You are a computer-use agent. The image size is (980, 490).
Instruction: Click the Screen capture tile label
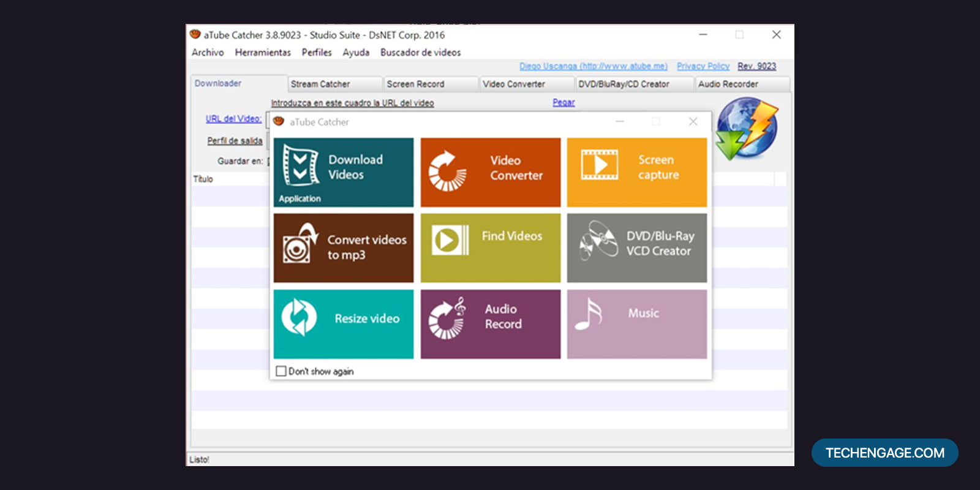[658, 167]
